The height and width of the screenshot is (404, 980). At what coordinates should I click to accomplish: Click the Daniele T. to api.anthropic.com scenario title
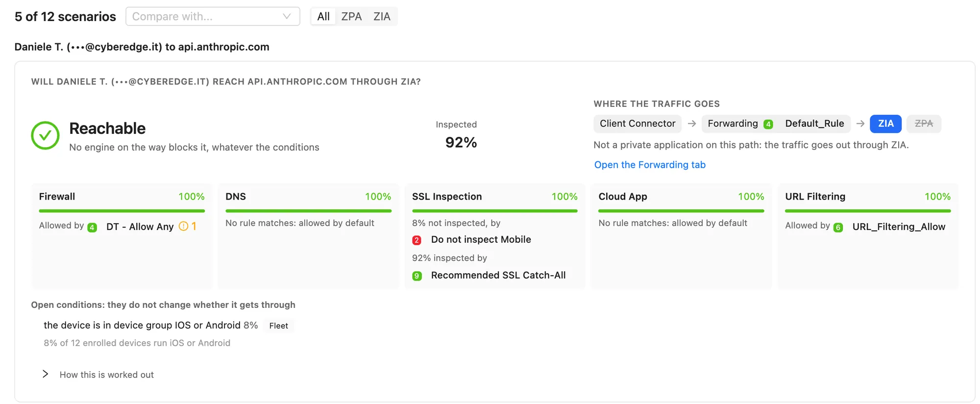coord(142,47)
